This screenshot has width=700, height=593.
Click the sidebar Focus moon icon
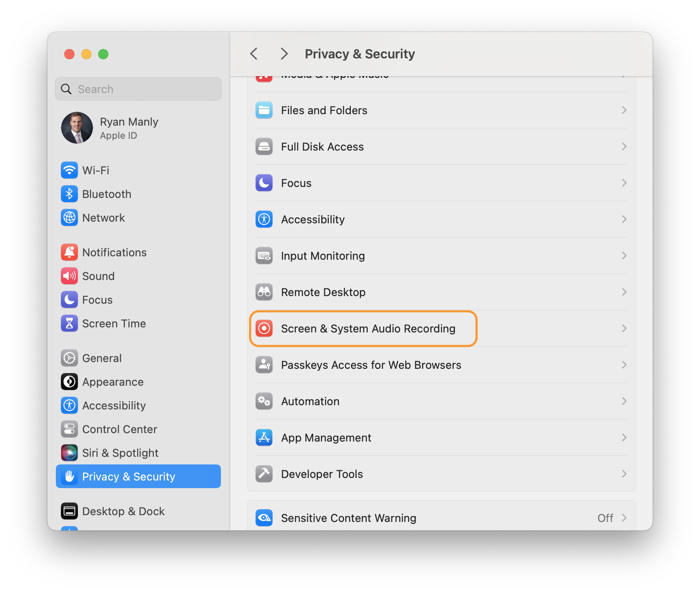(x=69, y=300)
